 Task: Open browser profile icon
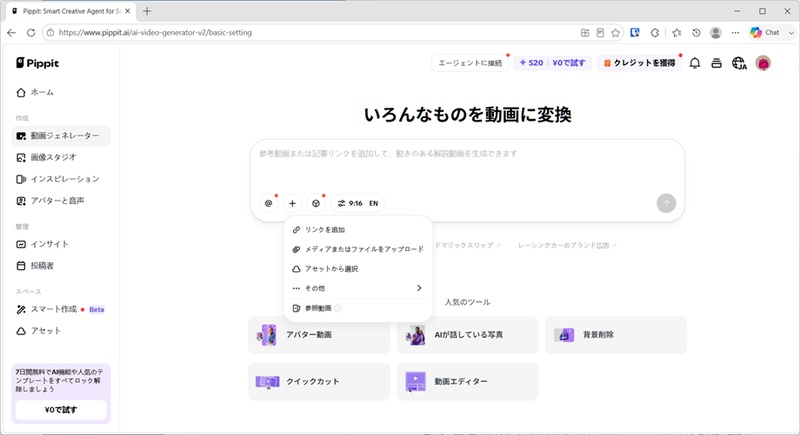click(716, 33)
